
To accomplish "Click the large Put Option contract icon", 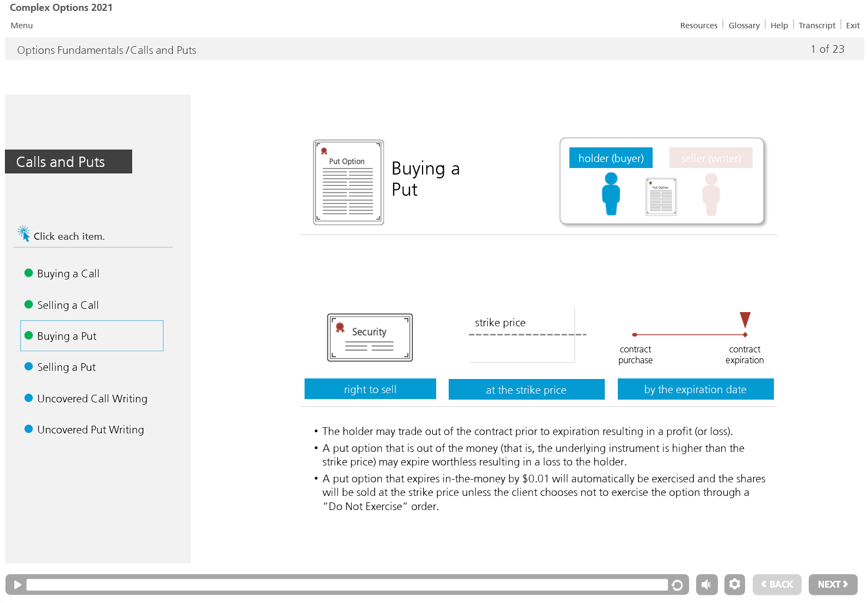I will [349, 182].
